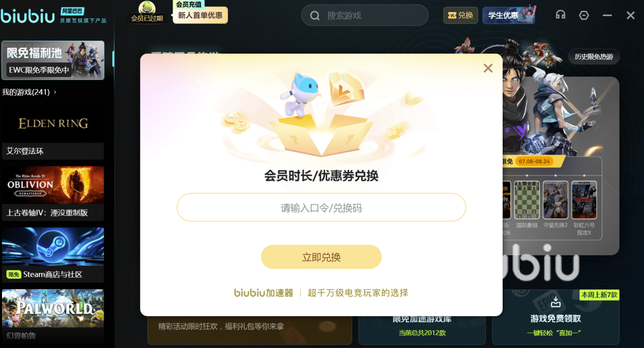644x348 pixels.
Task: Click the user avatar showing 会员已过期
Action: click(147, 12)
